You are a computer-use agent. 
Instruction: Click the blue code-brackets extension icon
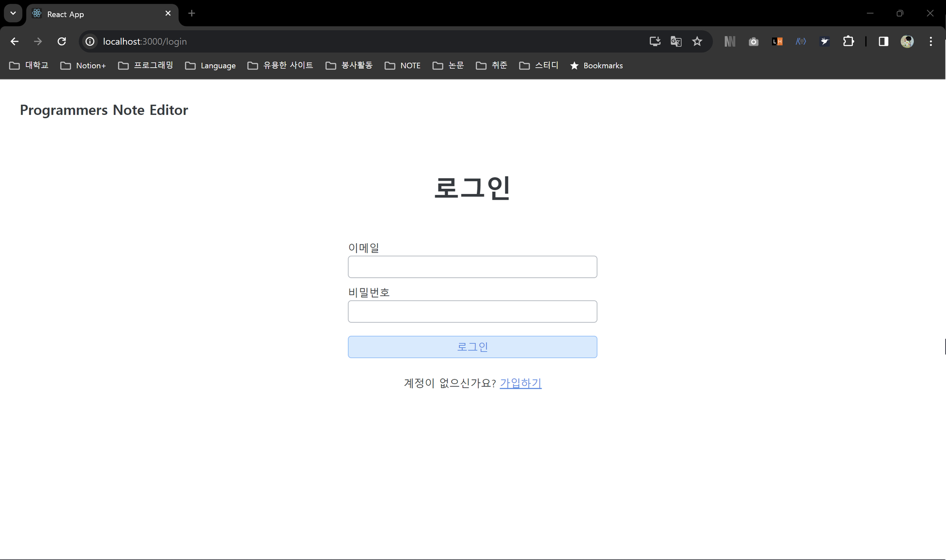point(801,42)
